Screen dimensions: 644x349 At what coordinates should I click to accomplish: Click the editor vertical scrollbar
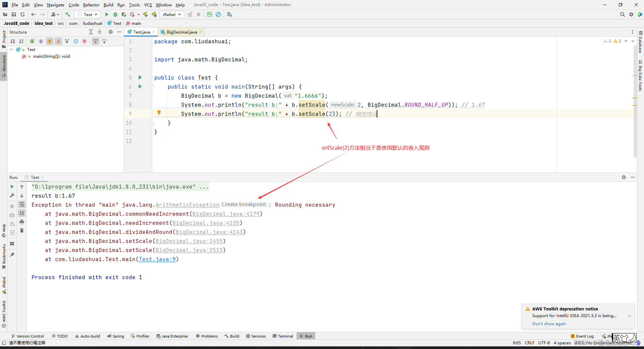tap(635, 101)
